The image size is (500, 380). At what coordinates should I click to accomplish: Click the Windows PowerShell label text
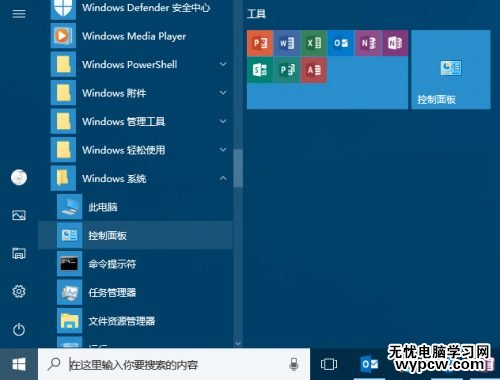coord(130,64)
